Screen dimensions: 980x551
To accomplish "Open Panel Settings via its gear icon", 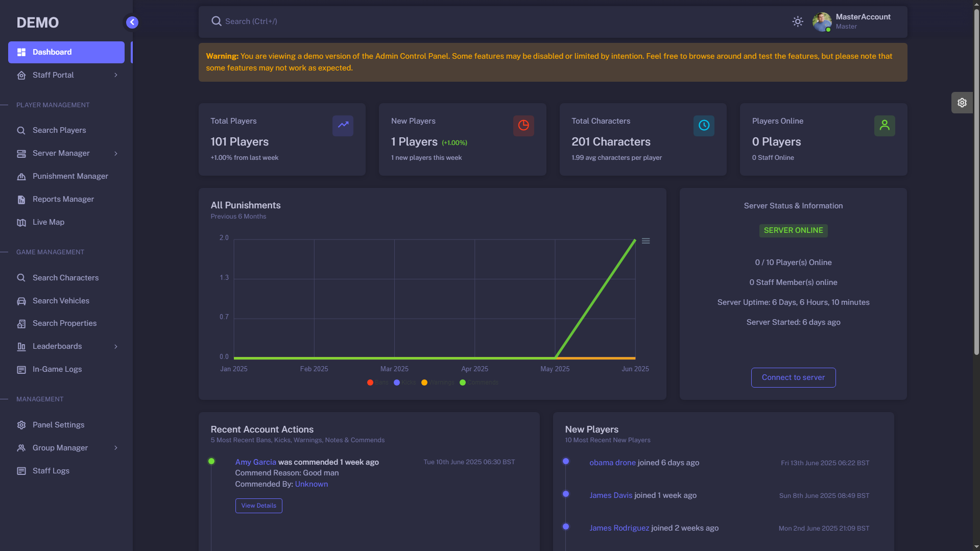I will click(x=21, y=424).
